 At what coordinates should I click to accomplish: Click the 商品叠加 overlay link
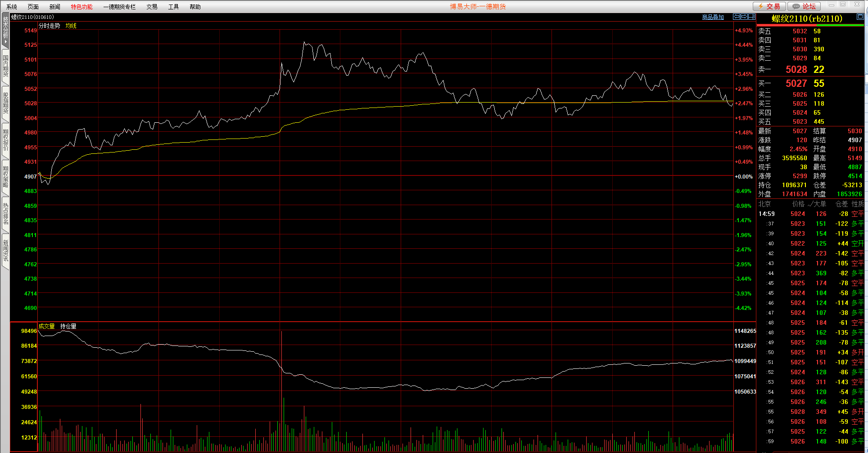pos(713,17)
